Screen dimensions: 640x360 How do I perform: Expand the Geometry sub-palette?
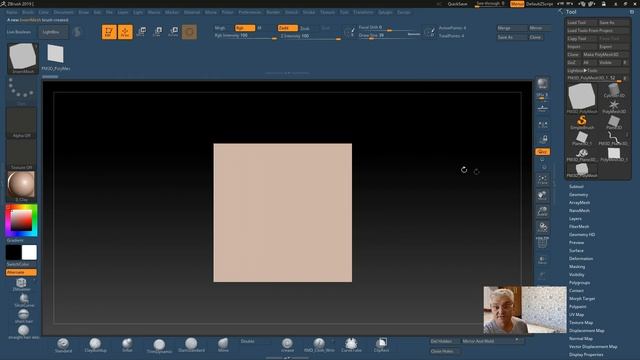click(x=578, y=195)
